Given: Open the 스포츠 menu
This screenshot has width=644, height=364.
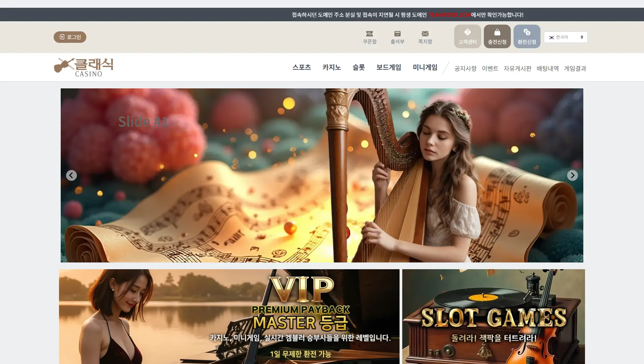Looking at the screenshot, I should pos(301,67).
